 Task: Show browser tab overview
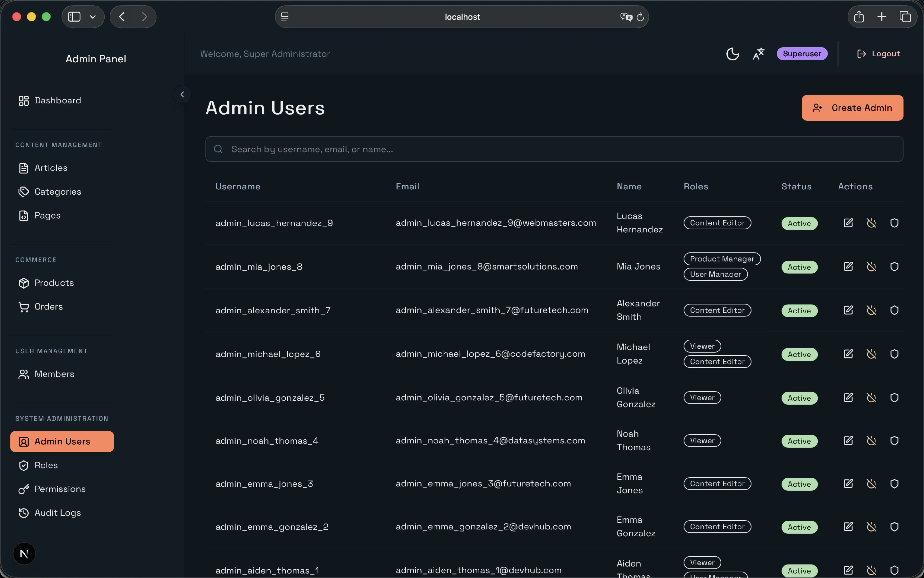905,17
